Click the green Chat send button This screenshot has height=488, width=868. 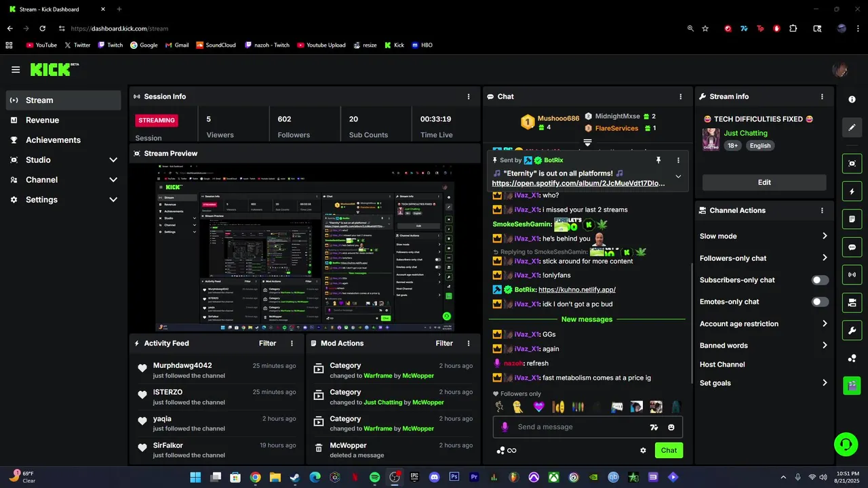[x=669, y=450]
